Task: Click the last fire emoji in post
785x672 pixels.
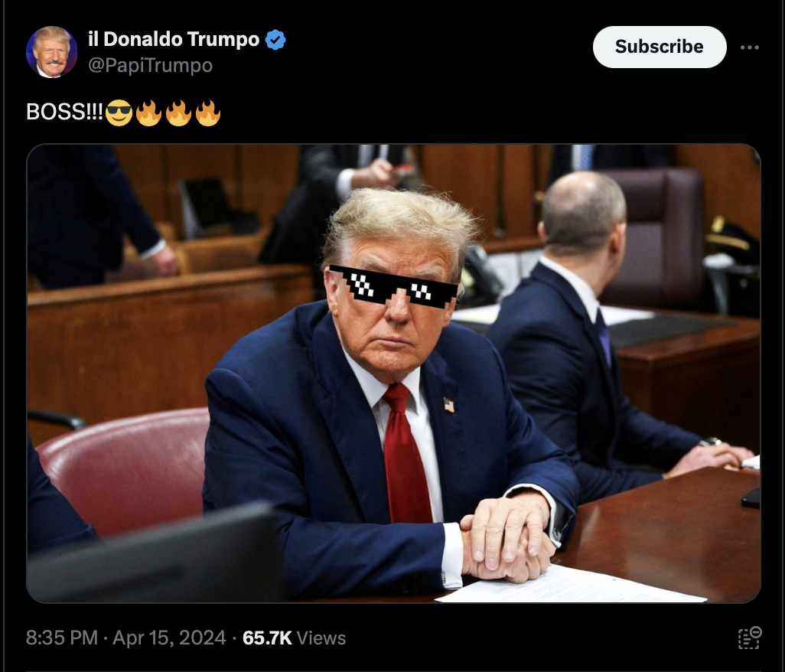Action: [208, 113]
